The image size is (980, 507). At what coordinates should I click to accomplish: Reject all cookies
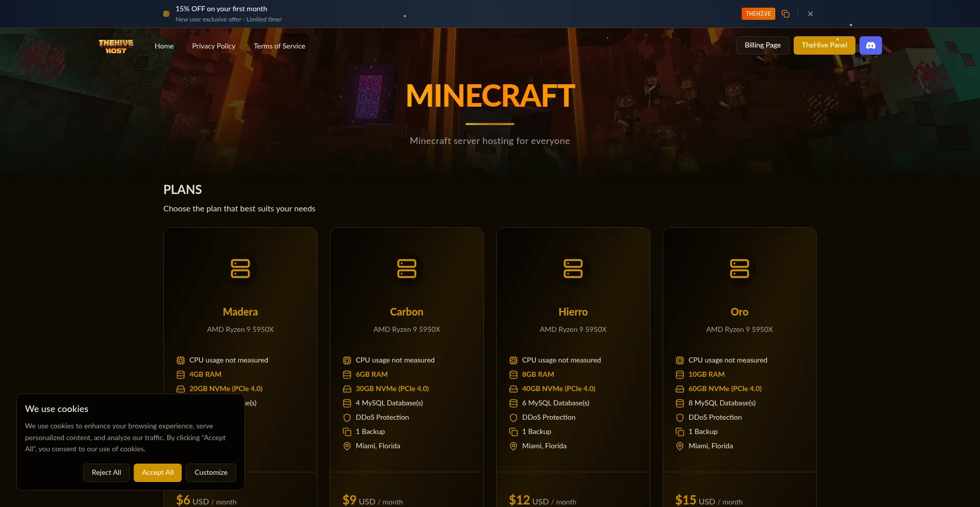click(106, 472)
